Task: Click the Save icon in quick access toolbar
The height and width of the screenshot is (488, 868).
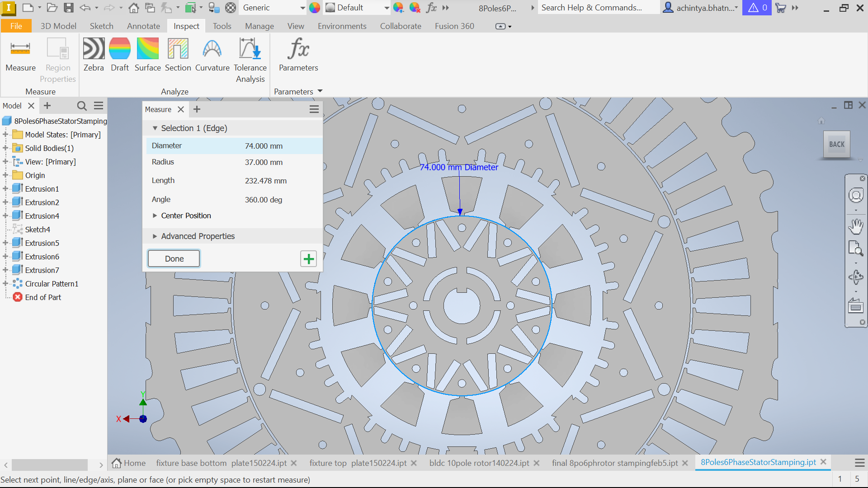Action: point(69,8)
